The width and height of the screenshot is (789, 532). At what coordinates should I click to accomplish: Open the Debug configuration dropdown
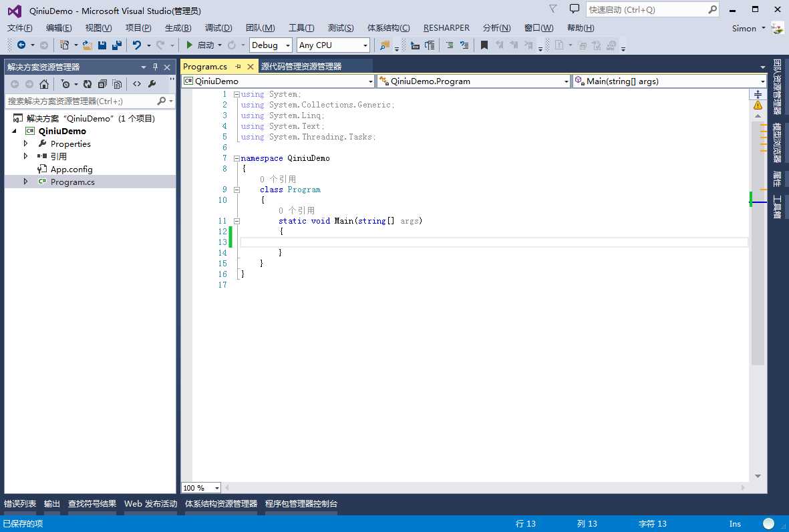tap(270, 45)
